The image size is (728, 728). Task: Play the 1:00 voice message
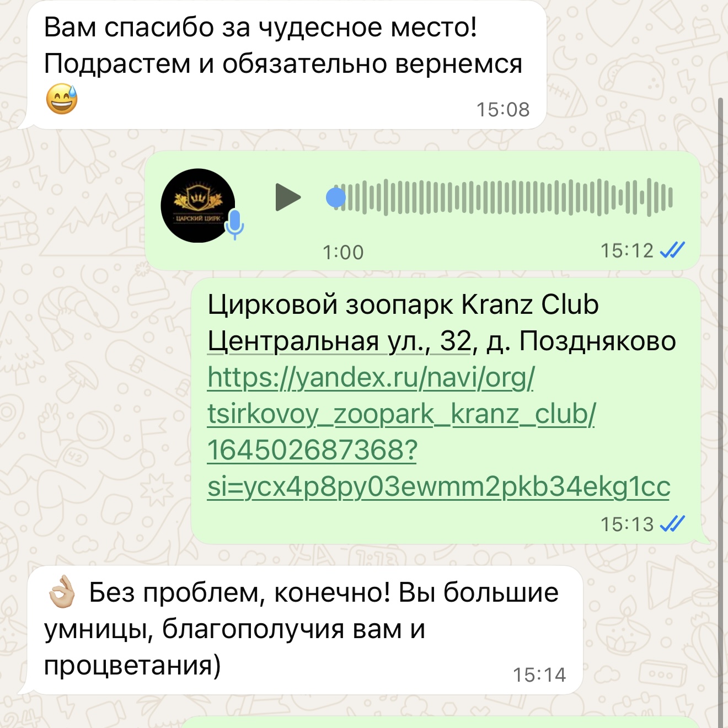click(288, 197)
